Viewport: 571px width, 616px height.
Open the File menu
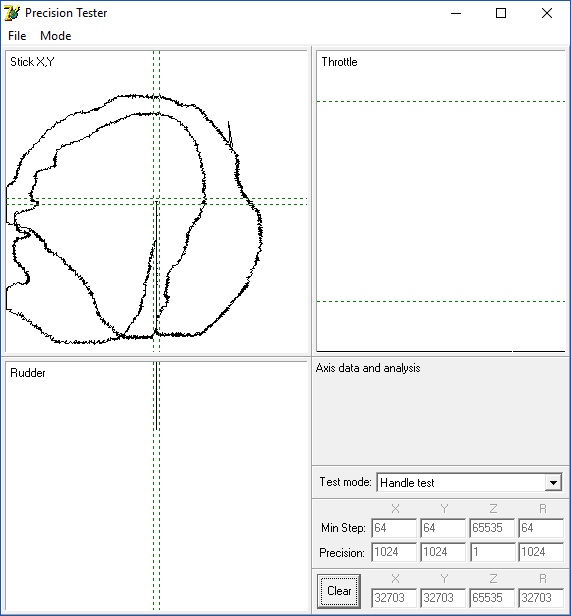(x=17, y=36)
